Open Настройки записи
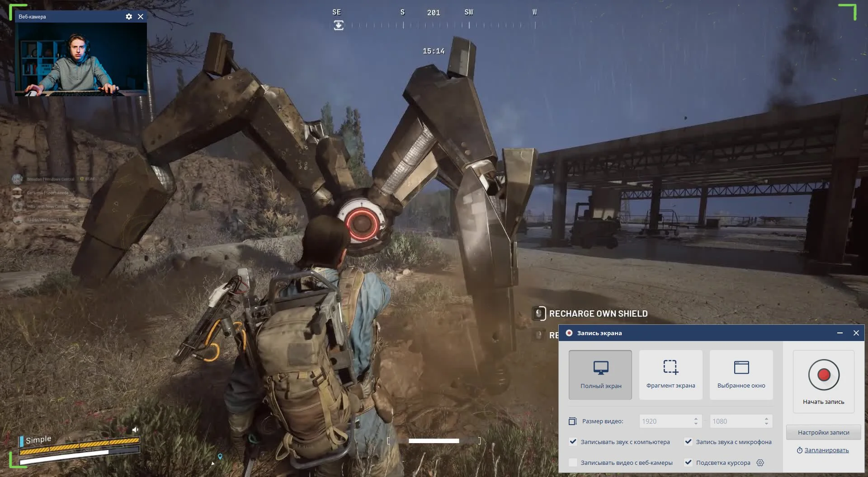The height and width of the screenshot is (477, 868). pyautogui.click(x=824, y=432)
